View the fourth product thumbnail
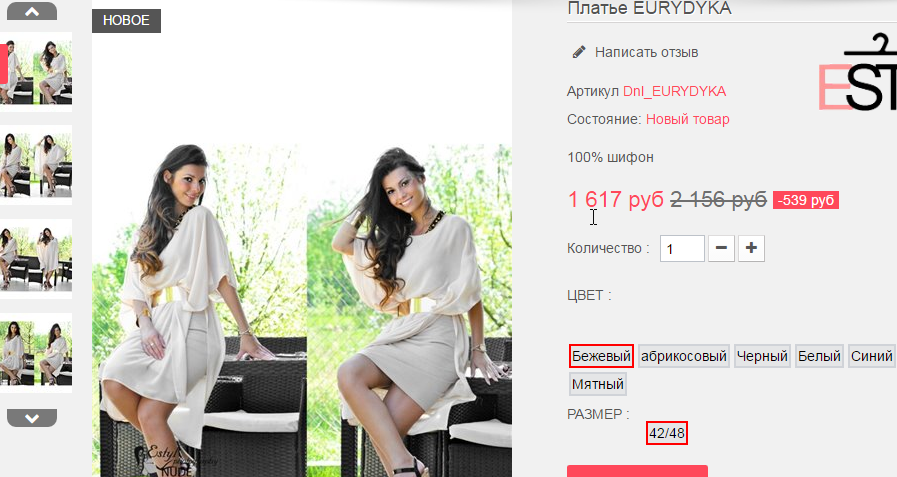This screenshot has height=477, width=897. pos(36,353)
